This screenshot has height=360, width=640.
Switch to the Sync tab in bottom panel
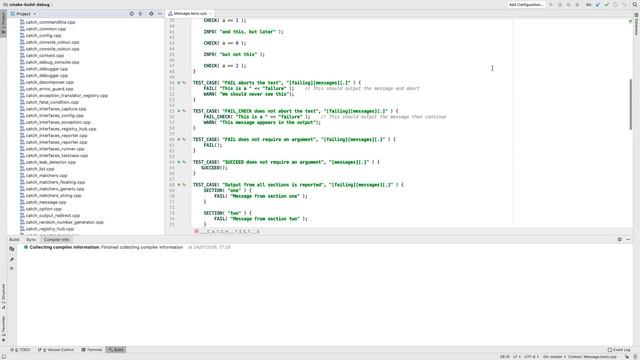click(x=31, y=240)
